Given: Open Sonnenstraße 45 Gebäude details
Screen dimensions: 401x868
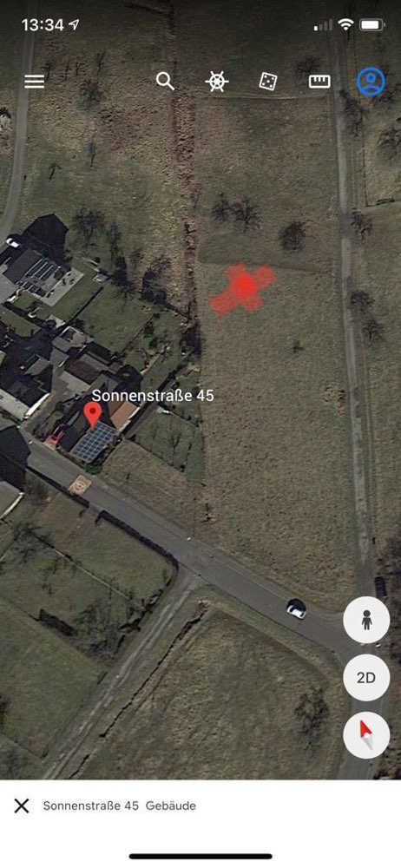Looking at the screenshot, I should tap(120, 806).
